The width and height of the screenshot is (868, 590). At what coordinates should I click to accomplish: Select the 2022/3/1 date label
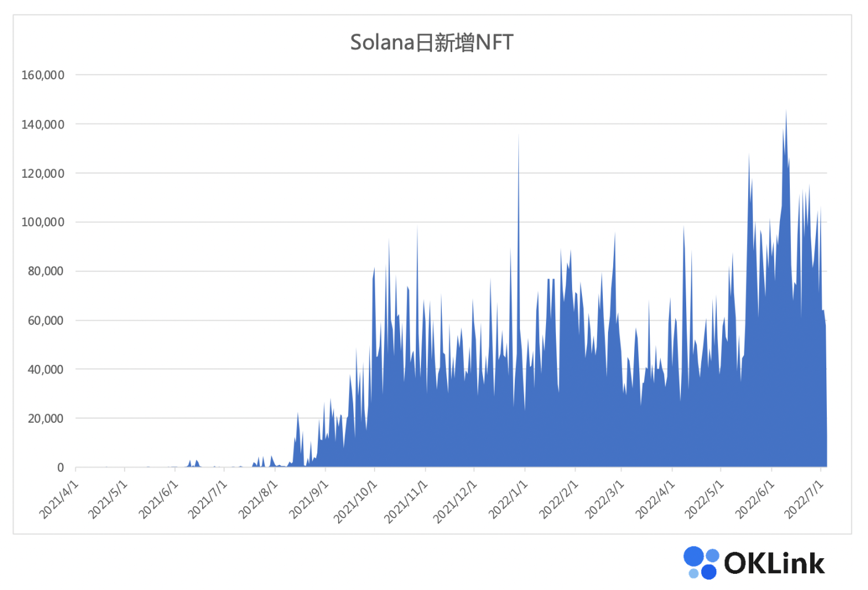click(x=604, y=497)
